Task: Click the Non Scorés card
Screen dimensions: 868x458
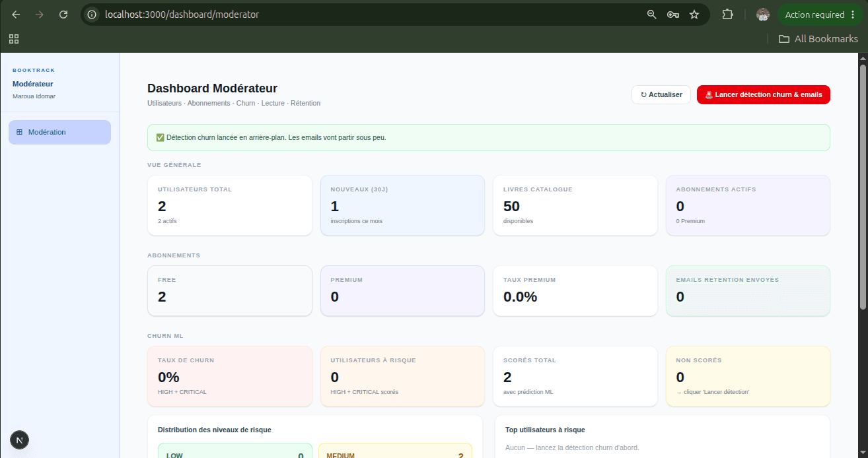Action: tap(748, 376)
